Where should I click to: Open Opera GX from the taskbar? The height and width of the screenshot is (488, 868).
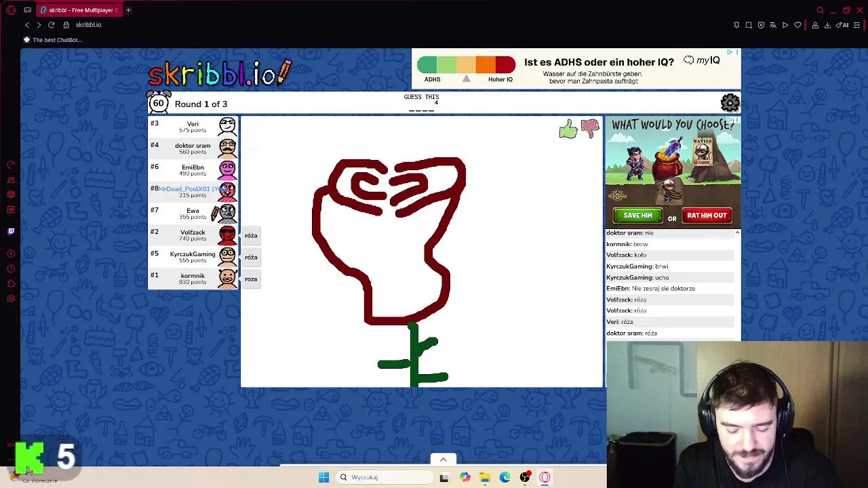545,477
